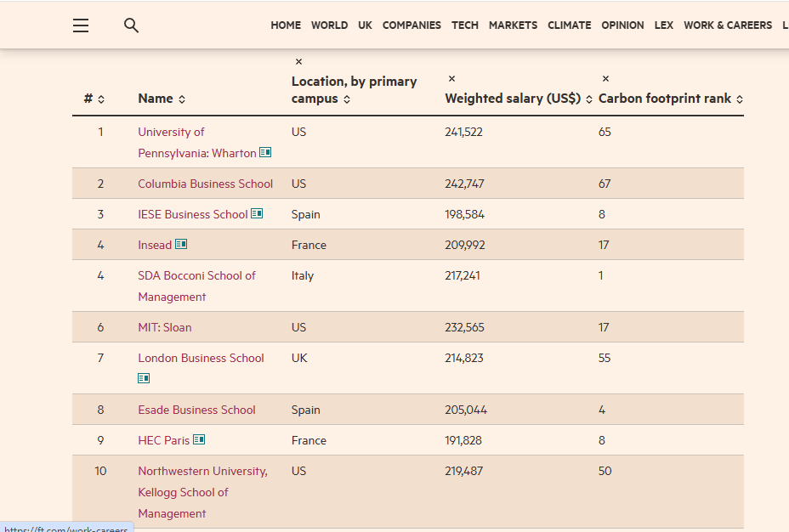Click the profile icon next to Insead
The width and height of the screenshot is (789, 532).
point(181,244)
